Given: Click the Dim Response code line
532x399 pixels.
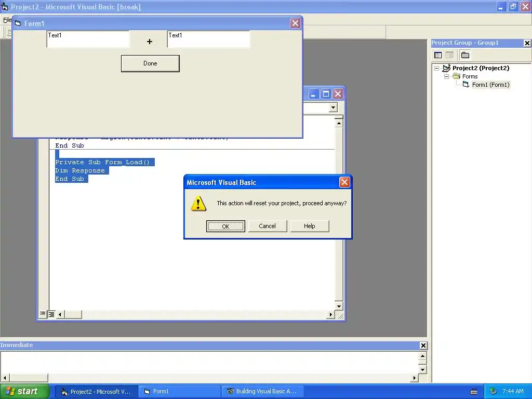Looking at the screenshot, I should (x=80, y=170).
